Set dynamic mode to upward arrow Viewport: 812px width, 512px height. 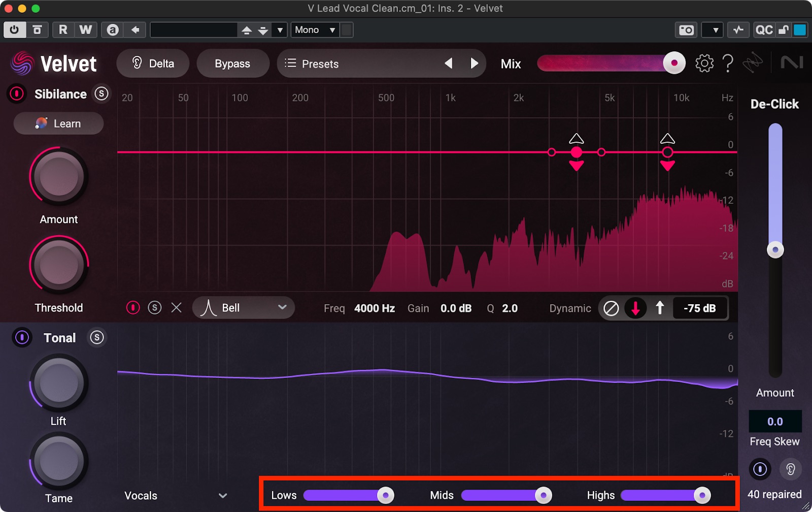tap(660, 308)
